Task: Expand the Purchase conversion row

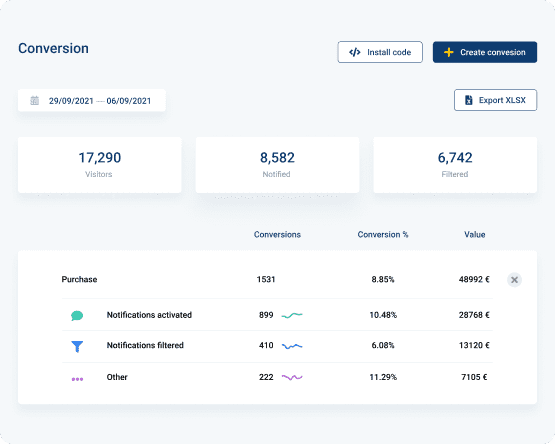Action: (277, 279)
